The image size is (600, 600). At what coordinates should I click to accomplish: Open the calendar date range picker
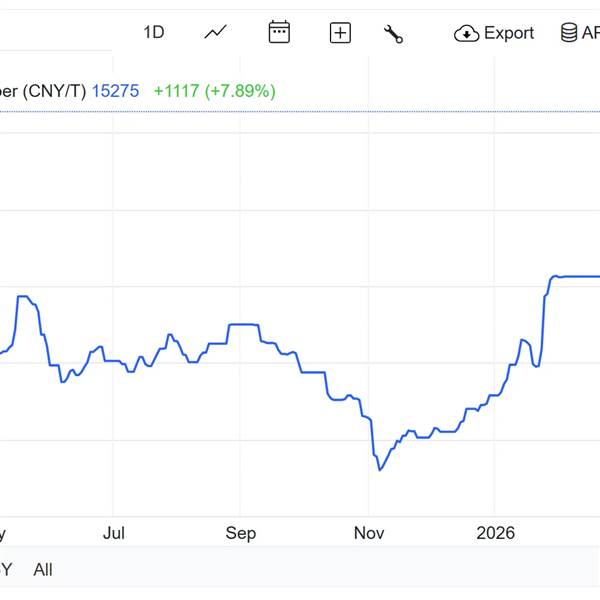pos(279,33)
